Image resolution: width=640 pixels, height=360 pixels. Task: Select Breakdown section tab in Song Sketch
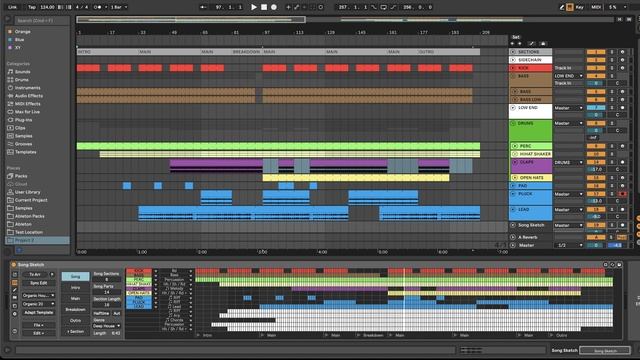pos(76,309)
